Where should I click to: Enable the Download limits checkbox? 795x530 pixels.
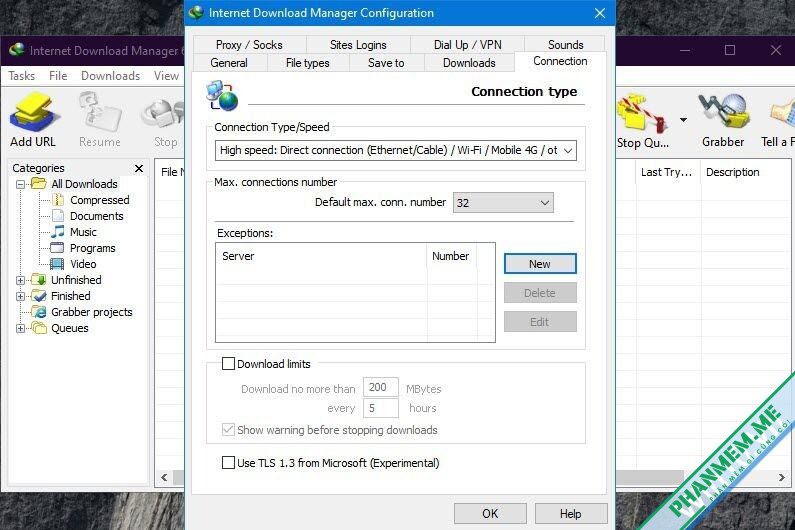pos(228,364)
